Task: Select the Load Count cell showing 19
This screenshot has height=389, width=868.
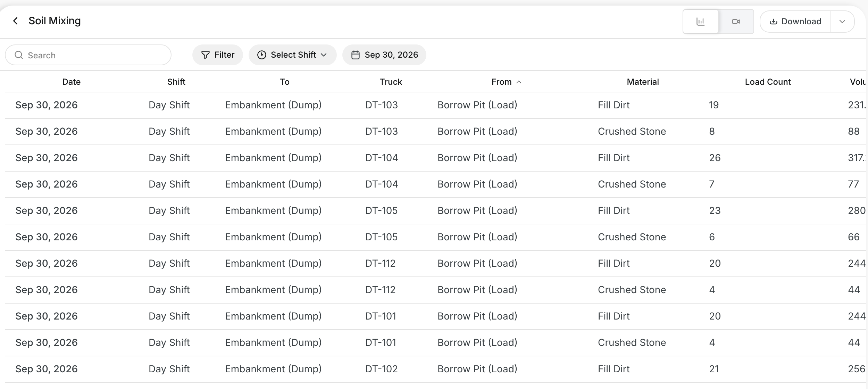Action: [x=714, y=105]
